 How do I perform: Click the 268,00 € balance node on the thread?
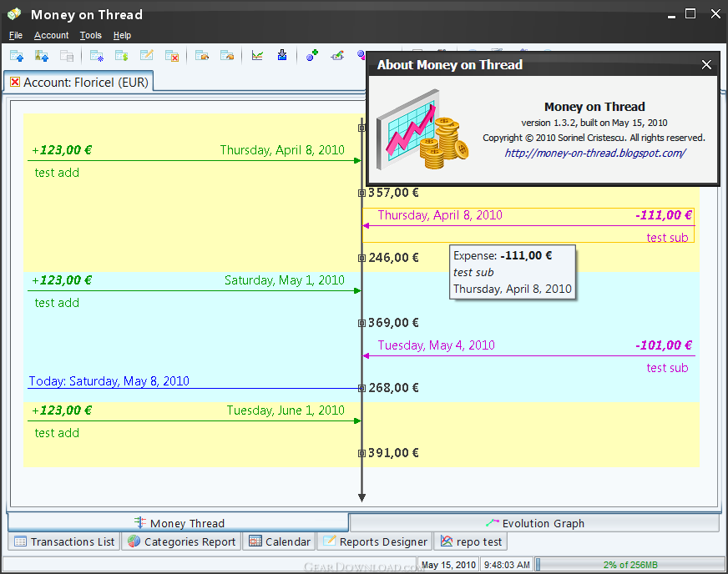click(x=361, y=388)
